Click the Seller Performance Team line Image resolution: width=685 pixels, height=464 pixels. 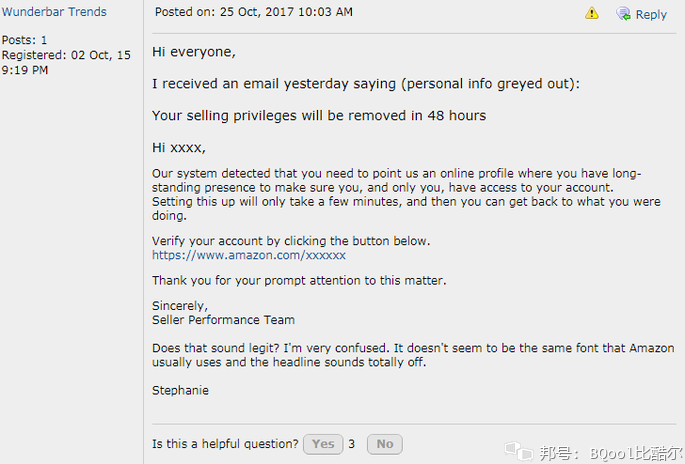[223, 320]
